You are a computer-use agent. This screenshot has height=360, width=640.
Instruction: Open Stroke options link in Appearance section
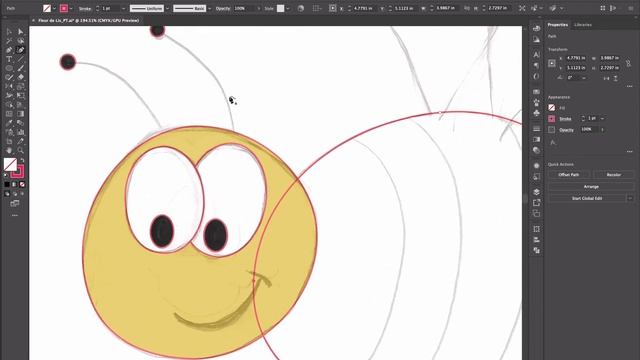(x=565, y=119)
